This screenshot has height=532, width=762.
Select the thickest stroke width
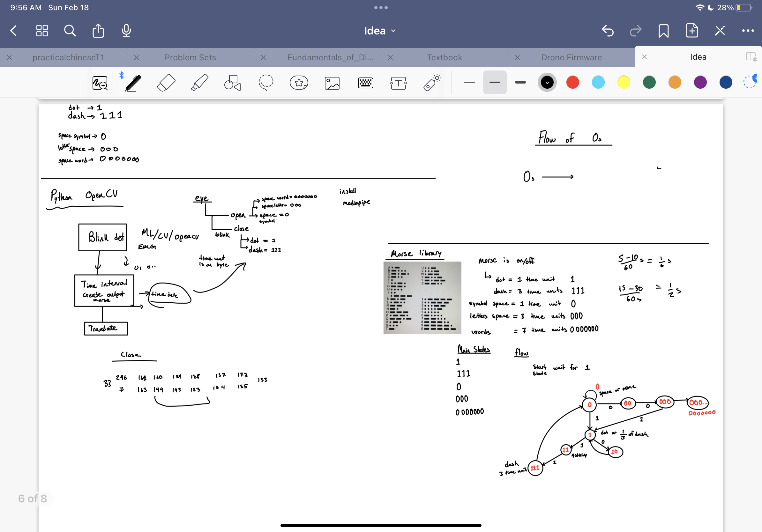pyautogui.click(x=520, y=82)
